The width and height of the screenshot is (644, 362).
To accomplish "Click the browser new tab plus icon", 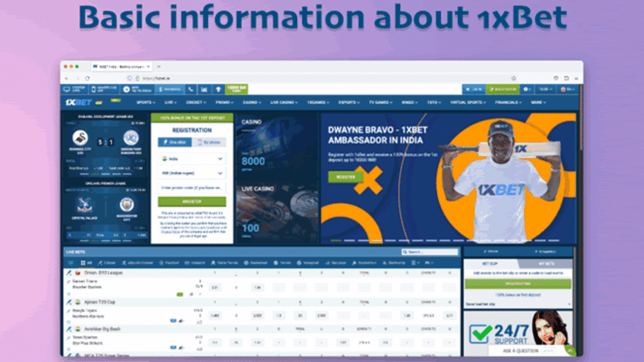I will (x=159, y=66).
